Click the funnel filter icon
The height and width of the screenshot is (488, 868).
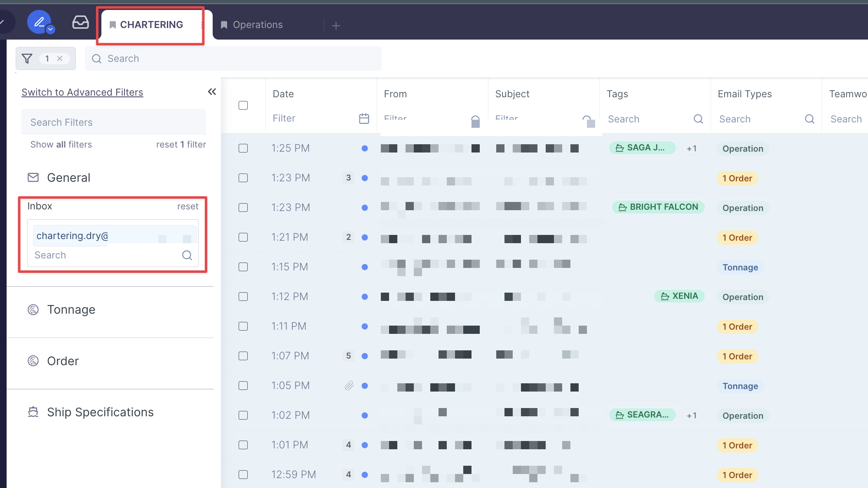[27, 59]
